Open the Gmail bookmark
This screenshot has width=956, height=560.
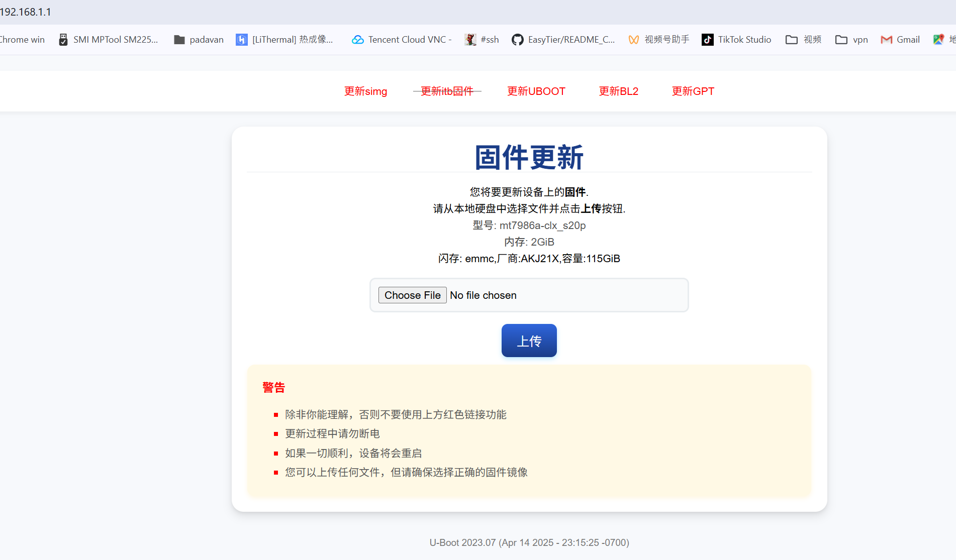click(900, 40)
